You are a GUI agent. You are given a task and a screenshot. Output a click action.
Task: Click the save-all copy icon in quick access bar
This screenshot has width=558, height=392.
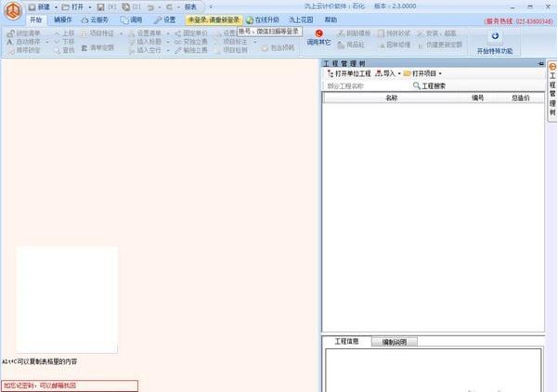tap(125, 7)
